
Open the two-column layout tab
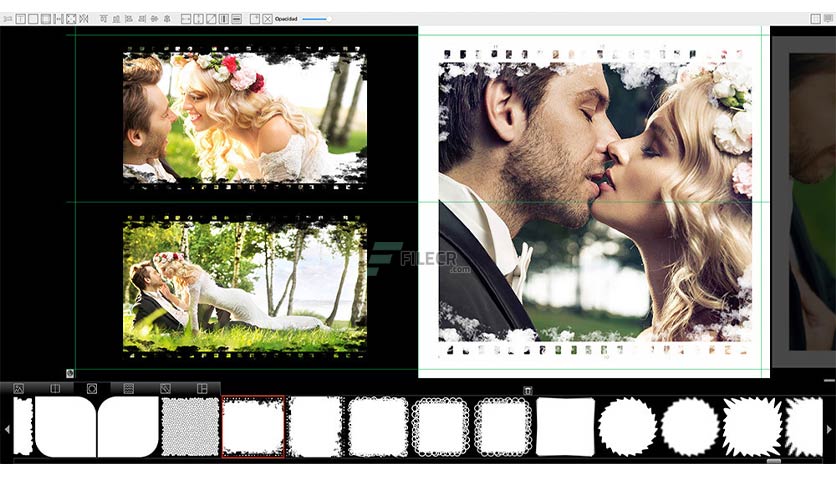55,389
